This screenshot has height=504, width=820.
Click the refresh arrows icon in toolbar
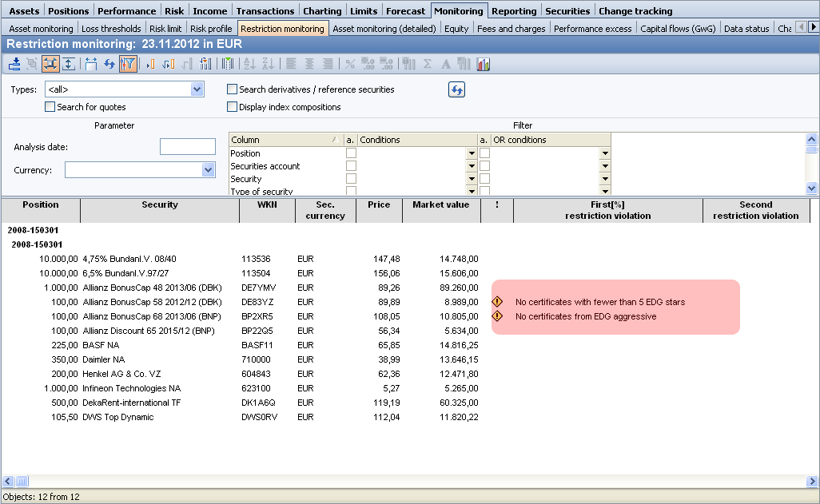[x=109, y=64]
